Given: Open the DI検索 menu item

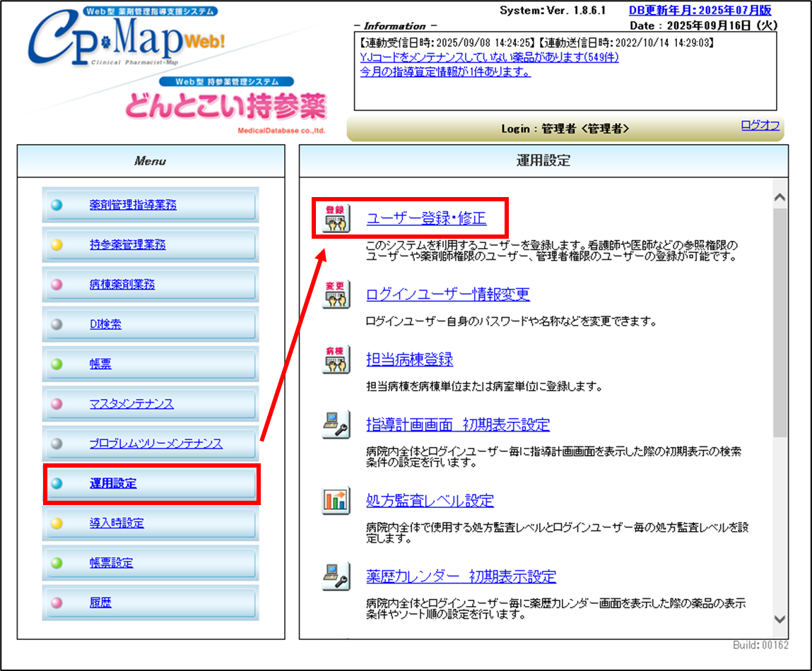Looking at the screenshot, I should coord(105,325).
